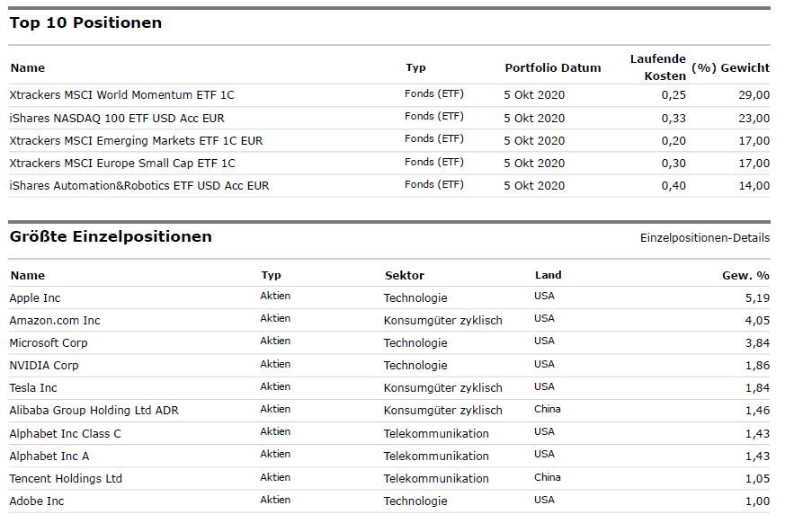785x532 pixels.
Task: Select the Tesla Inc row name
Action: tap(33, 387)
